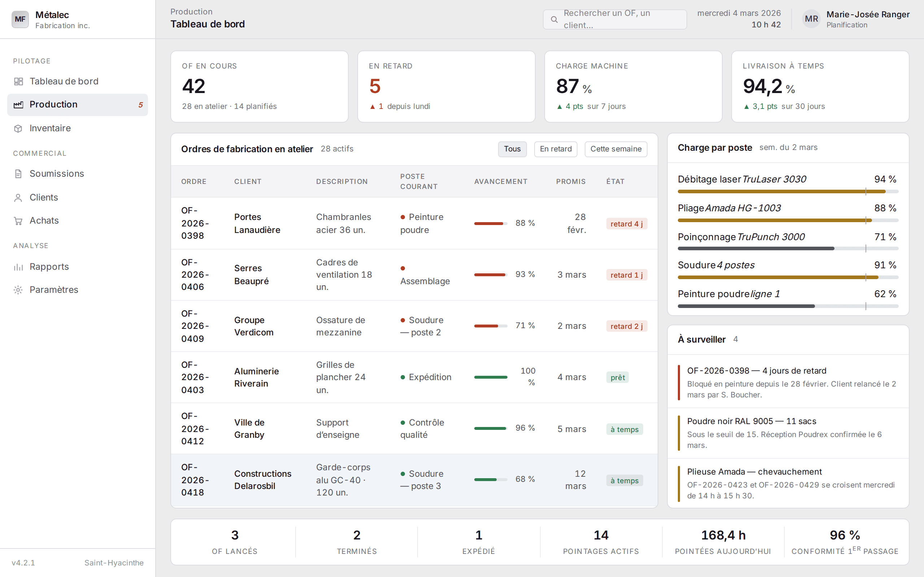Image resolution: width=924 pixels, height=577 pixels.
Task: Click the Tableau de bord grid icon
Action: (x=18, y=81)
